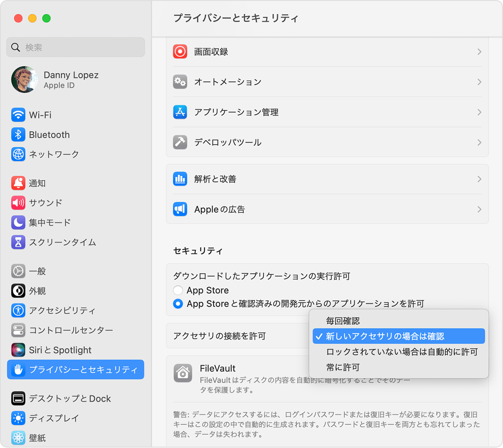This screenshot has width=503, height=448.
Task: Click the "Apple ID" caption under Danny Lopez
Action: pyautogui.click(x=59, y=86)
